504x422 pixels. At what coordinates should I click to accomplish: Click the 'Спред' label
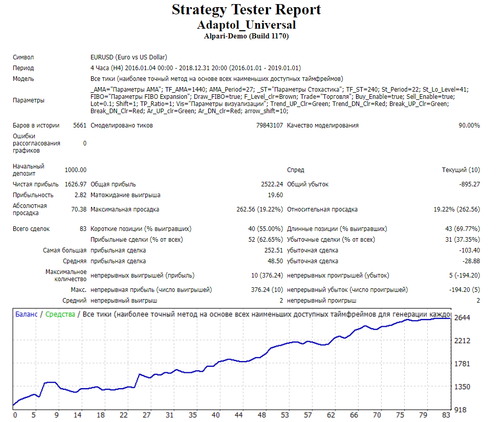click(x=295, y=170)
